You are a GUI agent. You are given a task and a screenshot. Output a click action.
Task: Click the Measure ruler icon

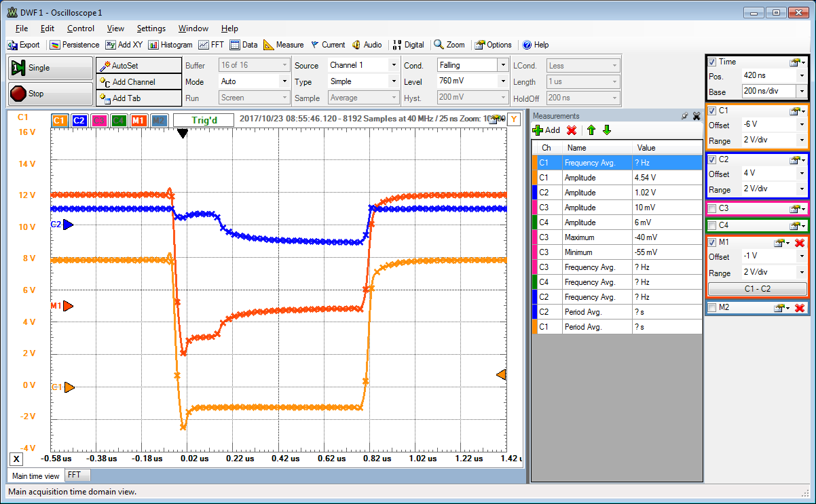[x=283, y=45]
